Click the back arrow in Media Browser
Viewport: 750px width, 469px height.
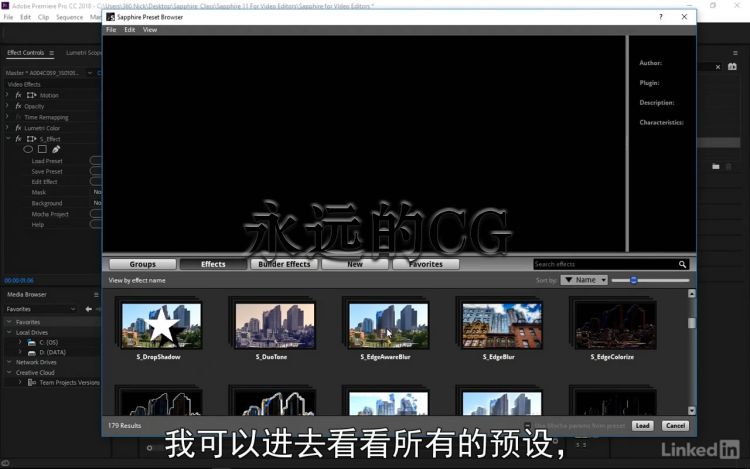pyautogui.click(x=88, y=309)
